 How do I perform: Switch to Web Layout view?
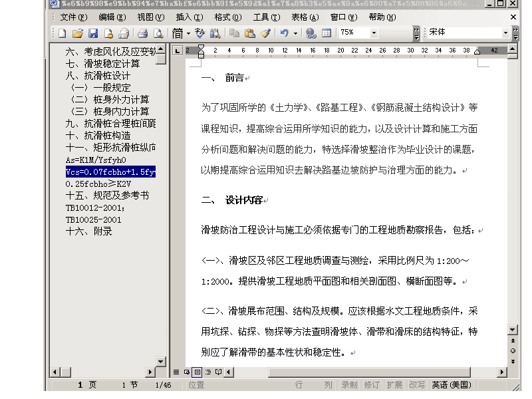pos(187,372)
